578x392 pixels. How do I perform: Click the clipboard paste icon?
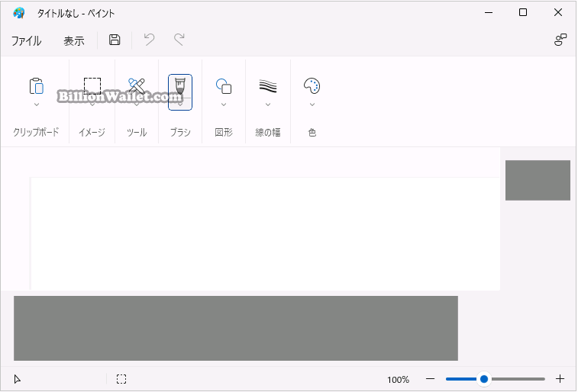(36, 86)
